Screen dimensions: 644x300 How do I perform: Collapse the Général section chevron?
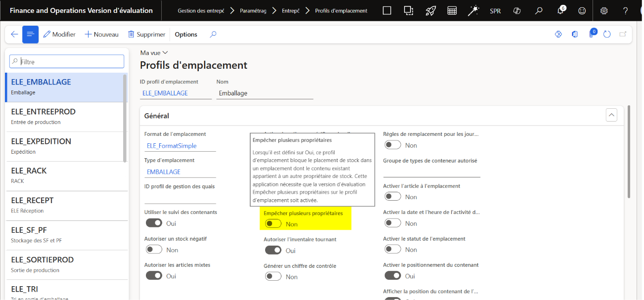pyautogui.click(x=611, y=116)
